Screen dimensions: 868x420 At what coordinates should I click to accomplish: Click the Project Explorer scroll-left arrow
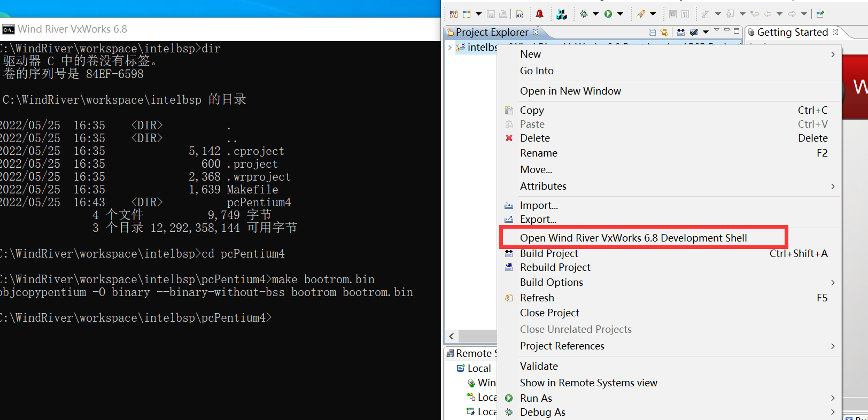click(452, 336)
